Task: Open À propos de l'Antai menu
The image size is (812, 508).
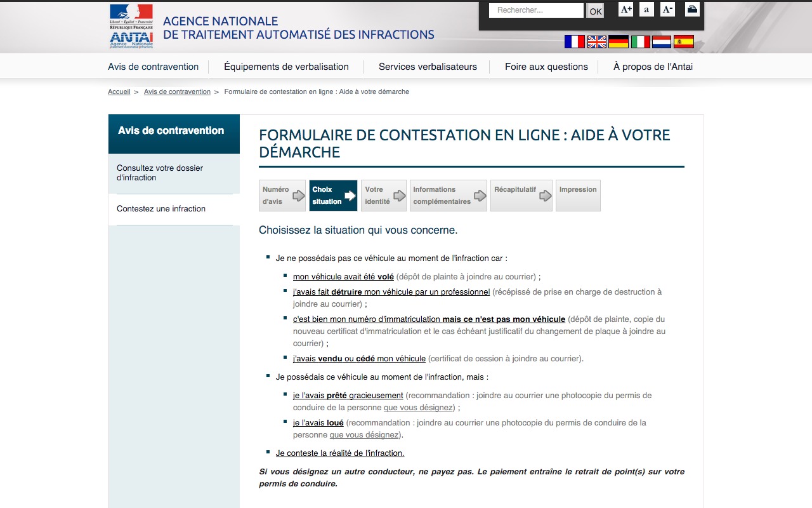Action: tap(653, 67)
